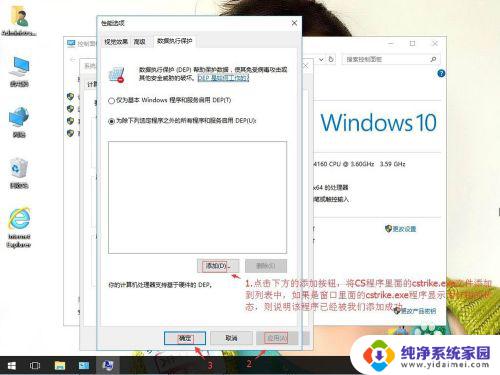
Task: Switch to the Advanced tab
Action: click(140, 42)
